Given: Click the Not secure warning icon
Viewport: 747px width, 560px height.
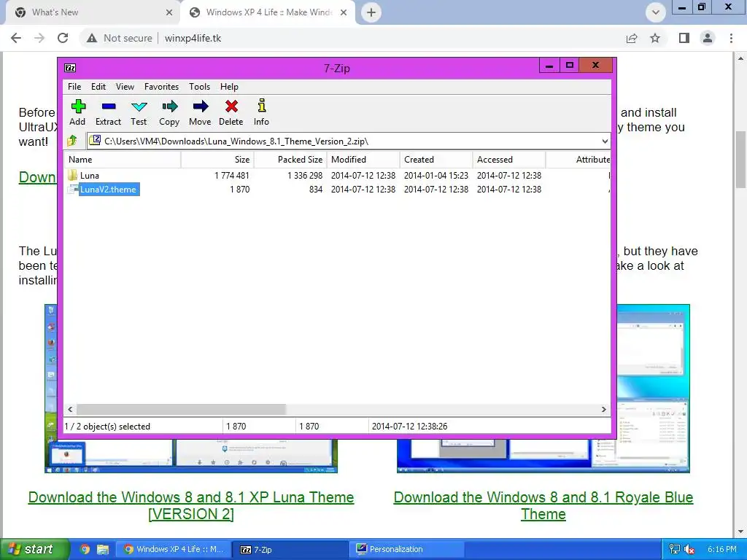Looking at the screenshot, I should point(92,38).
